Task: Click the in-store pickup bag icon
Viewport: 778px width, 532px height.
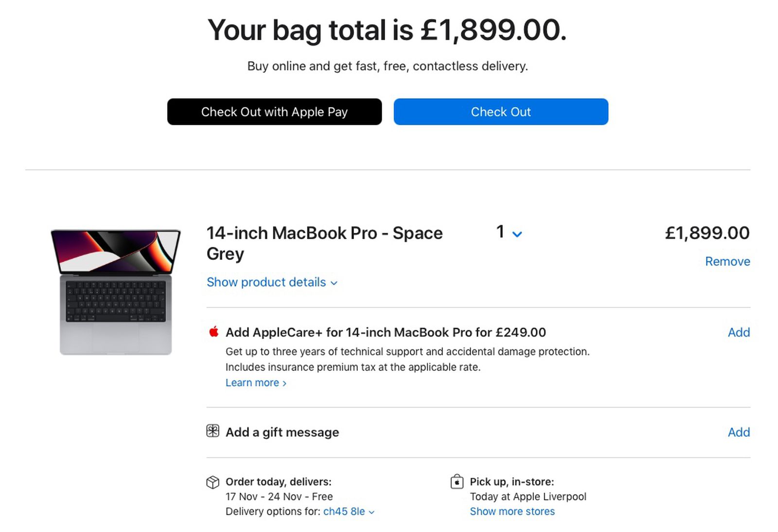Action: pos(456,482)
